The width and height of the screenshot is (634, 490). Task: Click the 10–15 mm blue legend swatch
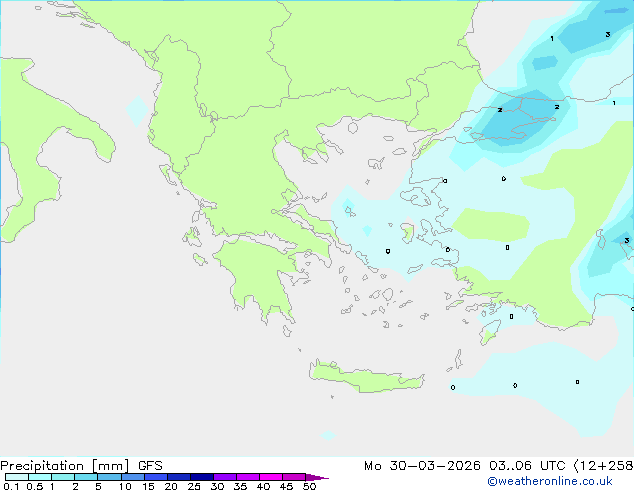[132, 477]
